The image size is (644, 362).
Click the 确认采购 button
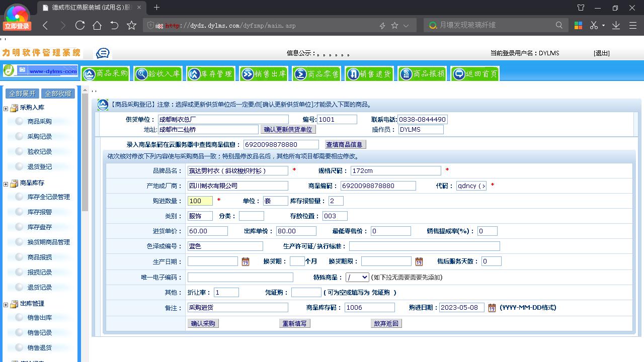coord(203,323)
